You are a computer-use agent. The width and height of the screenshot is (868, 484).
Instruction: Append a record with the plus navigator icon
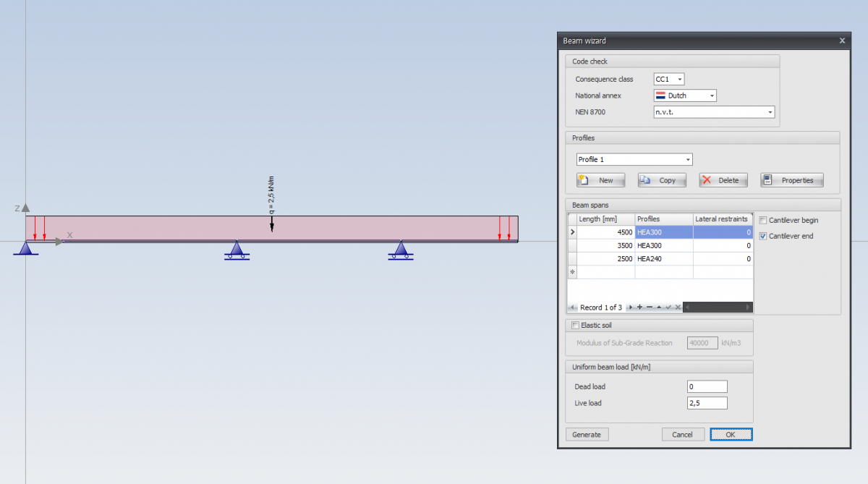tap(639, 307)
